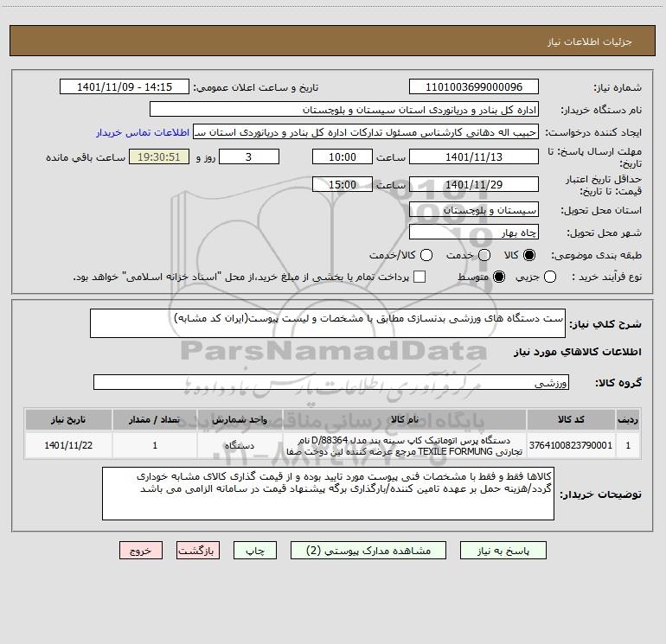666x644 pixels.
Task: Click the اطلاعات کالاهای مورد نیاز section heading
Action: [578, 352]
